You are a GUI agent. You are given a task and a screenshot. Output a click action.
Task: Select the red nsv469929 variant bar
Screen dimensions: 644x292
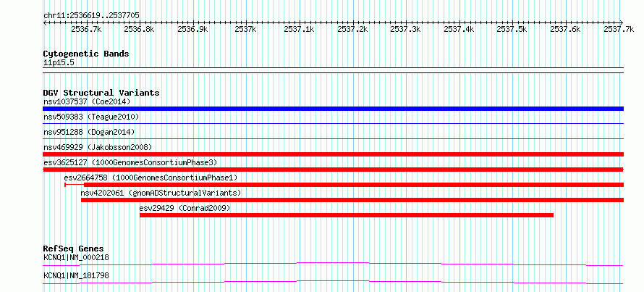333,154
